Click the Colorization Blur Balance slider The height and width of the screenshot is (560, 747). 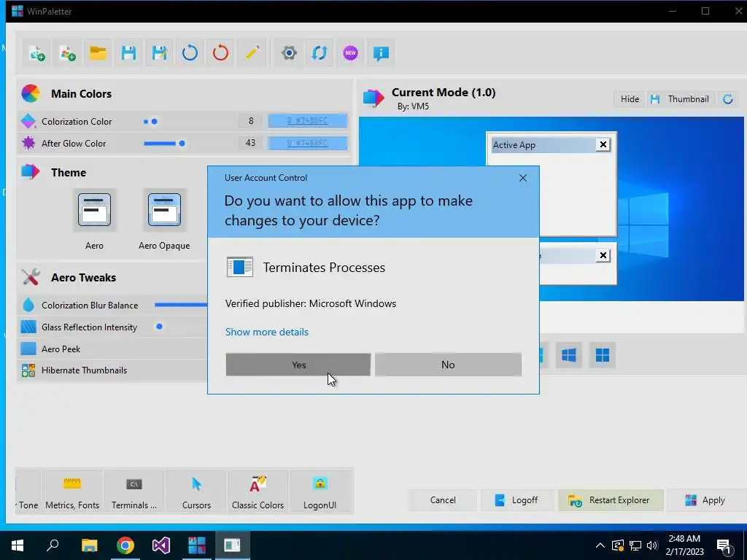(181, 305)
